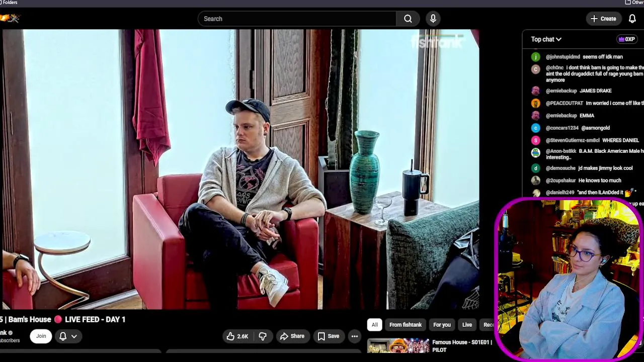This screenshot has height=362, width=644.
Task: Share the video
Action: click(x=292, y=336)
